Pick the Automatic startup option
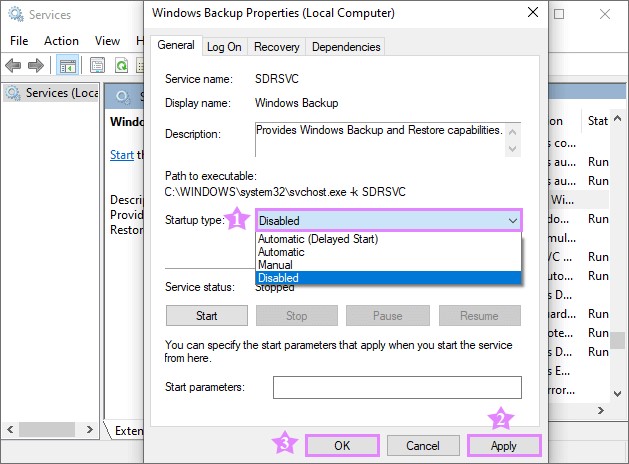The image size is (629, 464). pos(284,252)
